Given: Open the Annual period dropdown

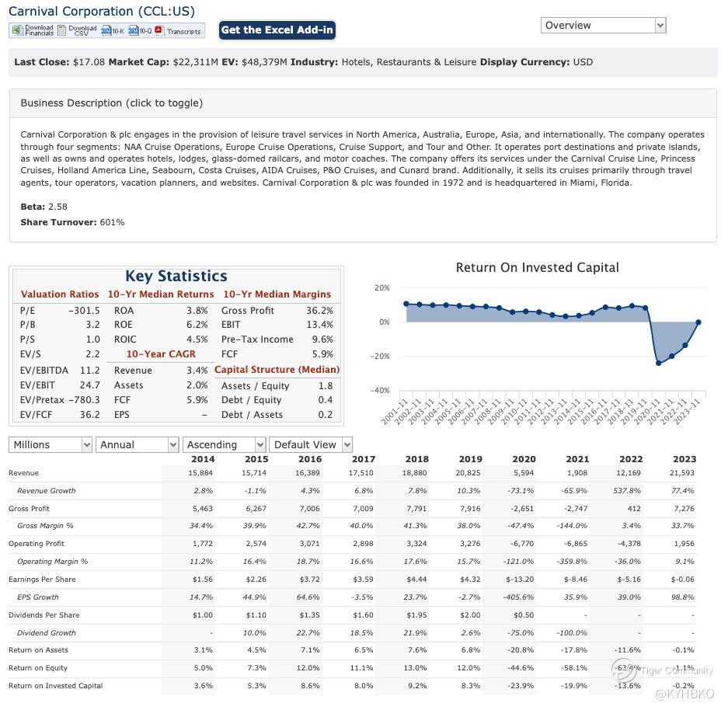Looking at the screenshot, I should [137, 444].
